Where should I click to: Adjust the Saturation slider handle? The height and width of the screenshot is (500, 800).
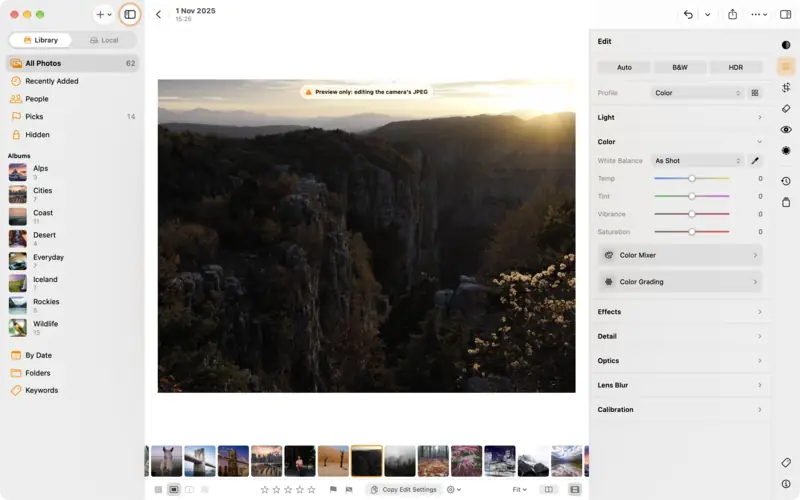tap(692, 232)
